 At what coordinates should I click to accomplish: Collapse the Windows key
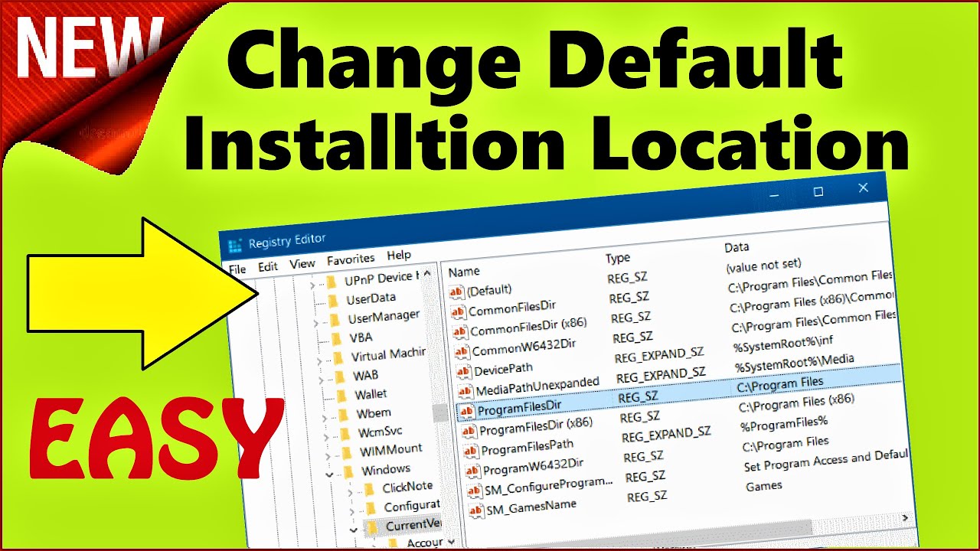coord(329,475)
